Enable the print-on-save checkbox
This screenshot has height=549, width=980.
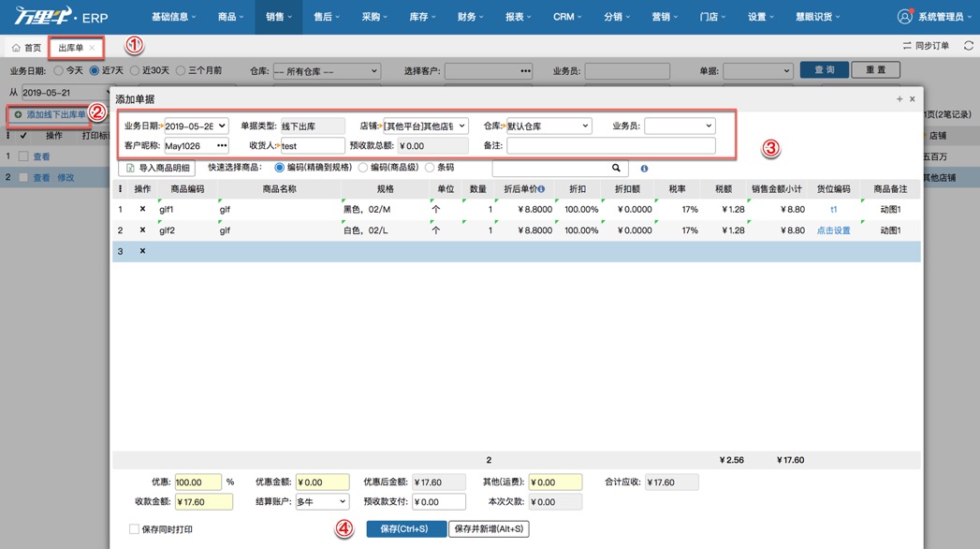tap(133, 528)
